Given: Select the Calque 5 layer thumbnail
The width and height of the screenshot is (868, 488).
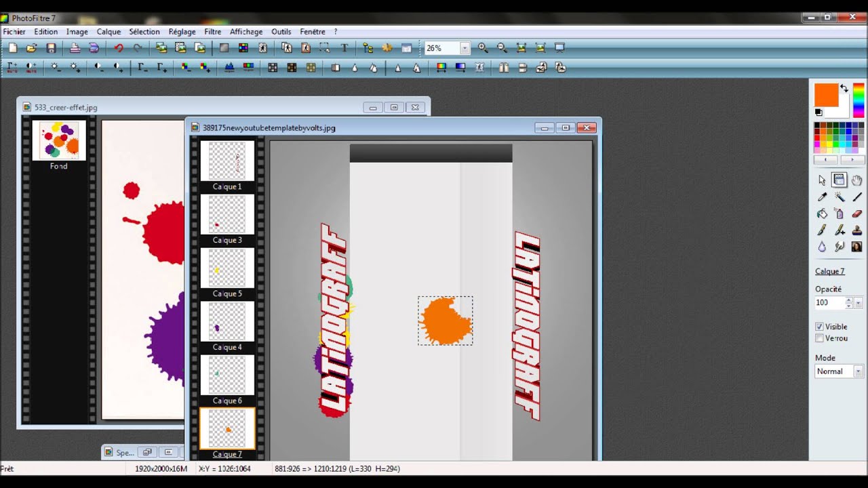Looking at the screenshot, I should coord(227,268).
